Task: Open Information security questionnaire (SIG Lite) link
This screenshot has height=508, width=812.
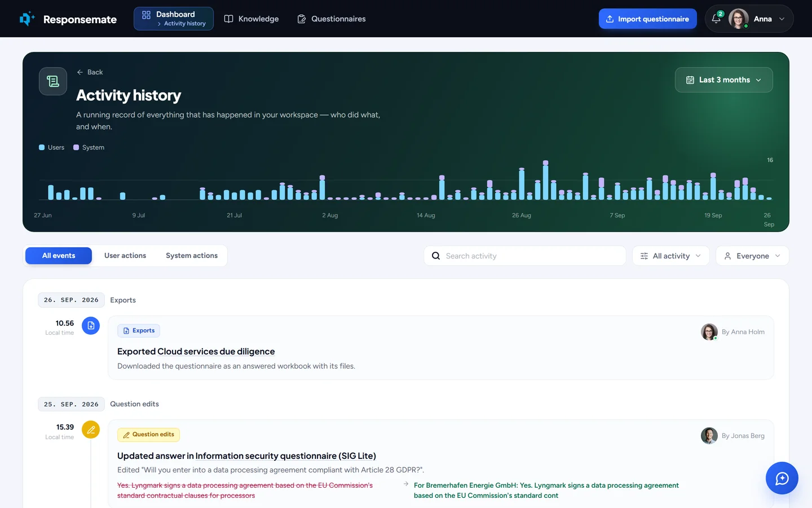Action: (x=286, y=456)
